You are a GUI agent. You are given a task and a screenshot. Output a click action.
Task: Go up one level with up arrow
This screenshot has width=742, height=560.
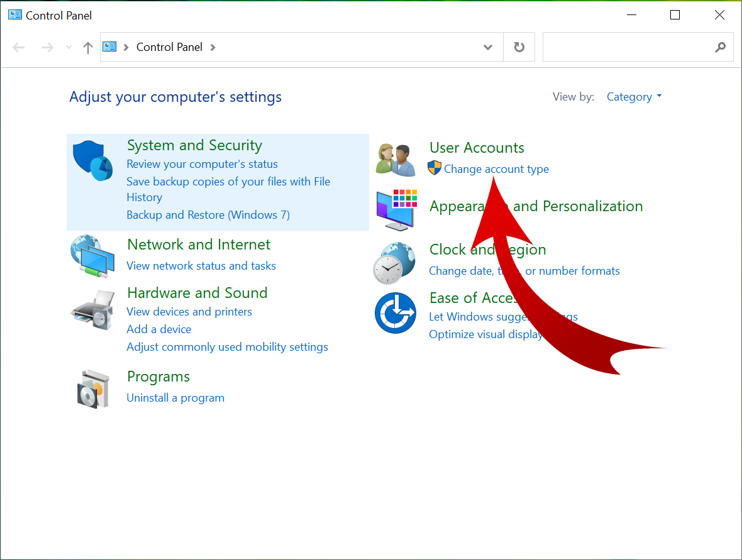tap(87, 47)
